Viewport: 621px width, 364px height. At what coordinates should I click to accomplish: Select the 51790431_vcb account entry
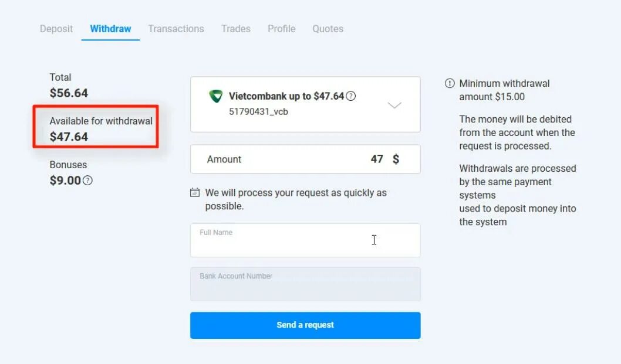coord(259,112)
